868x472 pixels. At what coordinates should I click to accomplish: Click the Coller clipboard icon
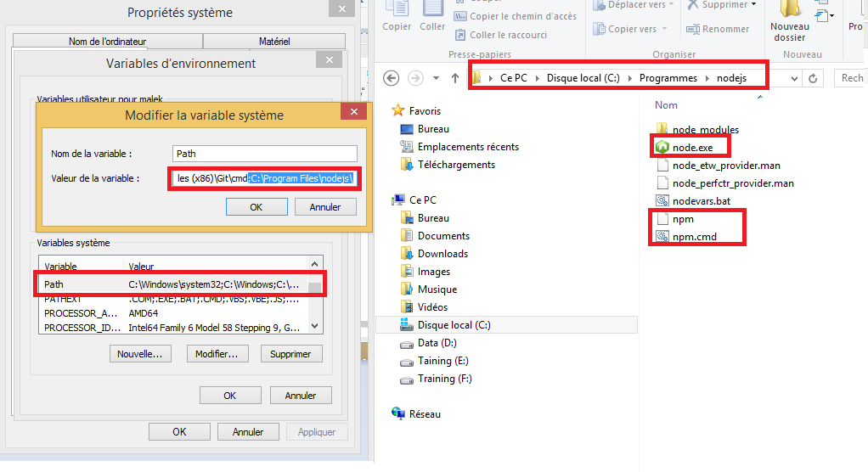[x=432, y=15]
